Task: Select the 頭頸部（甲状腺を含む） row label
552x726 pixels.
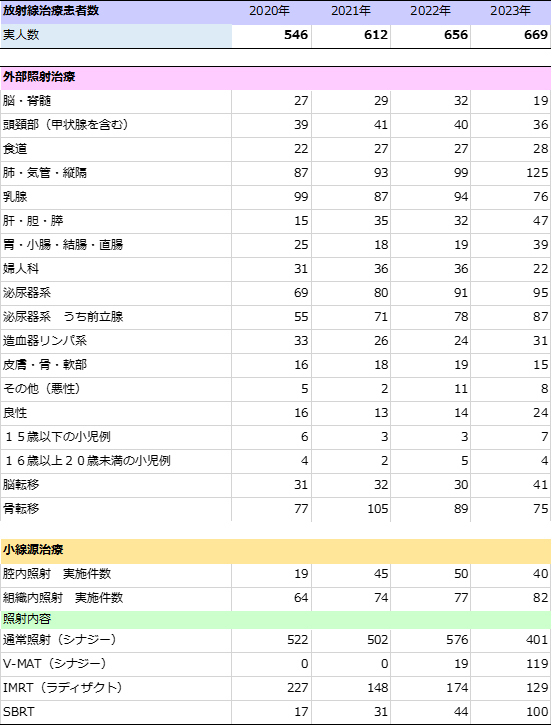Action: tap(65, 125)
